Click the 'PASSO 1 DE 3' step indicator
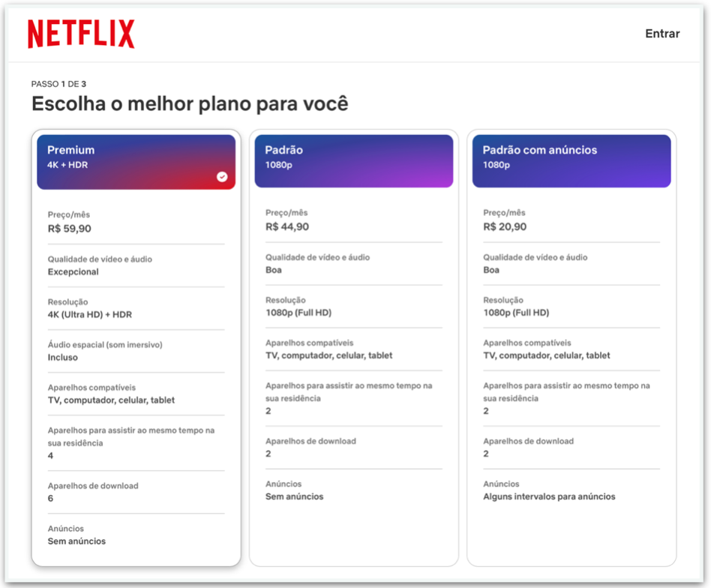 58,84
